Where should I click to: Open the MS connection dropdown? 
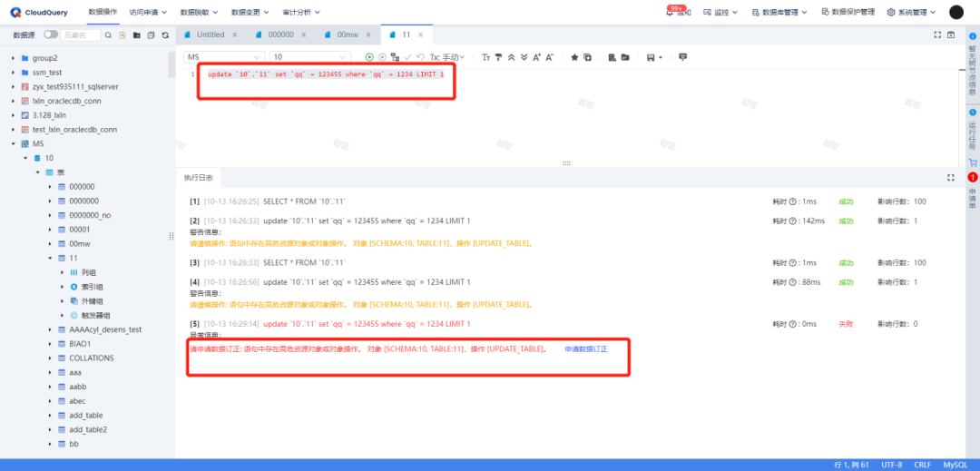pos(224,57)
